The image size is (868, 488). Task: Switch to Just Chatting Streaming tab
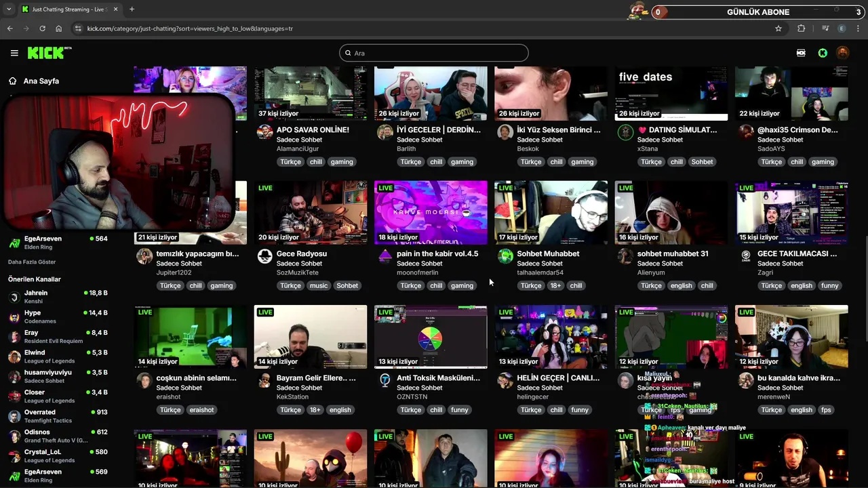[70, 9]
